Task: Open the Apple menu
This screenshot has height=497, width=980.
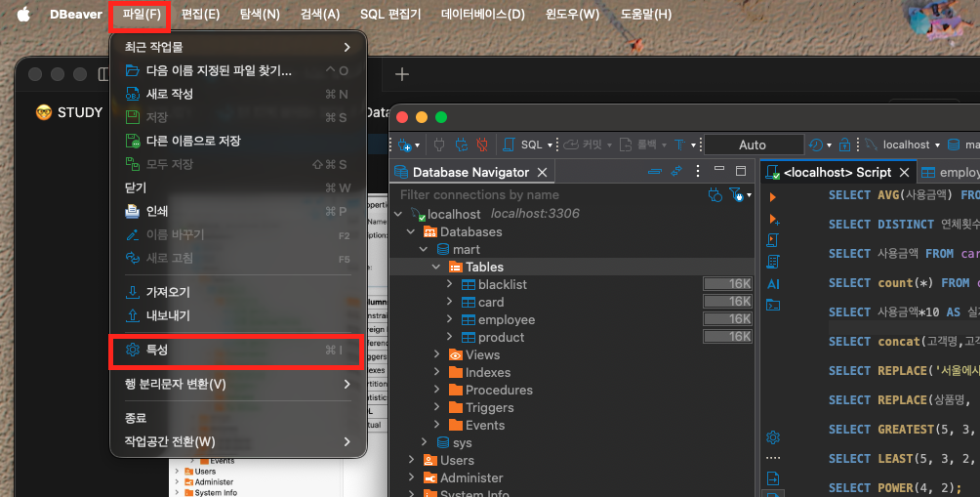Action: point(23,14)
